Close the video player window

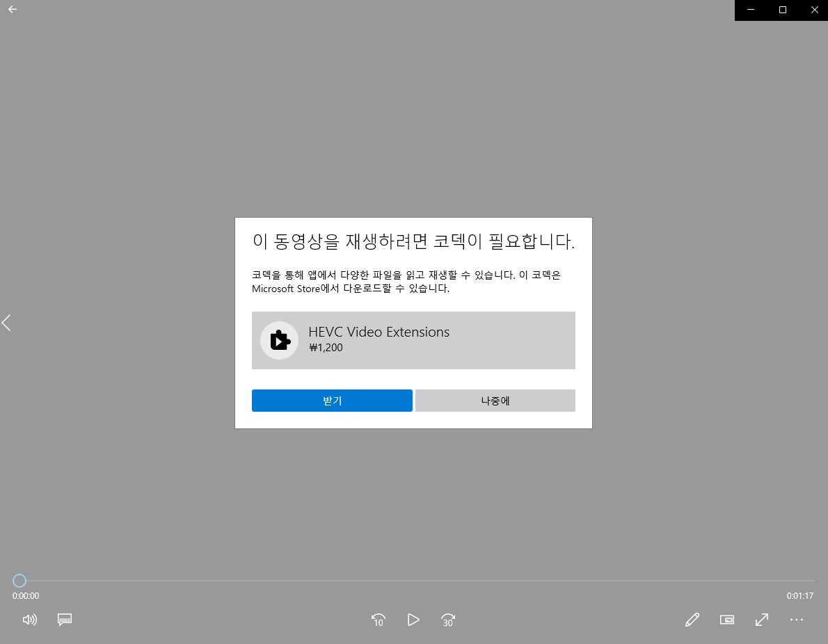tap(814, 10)
